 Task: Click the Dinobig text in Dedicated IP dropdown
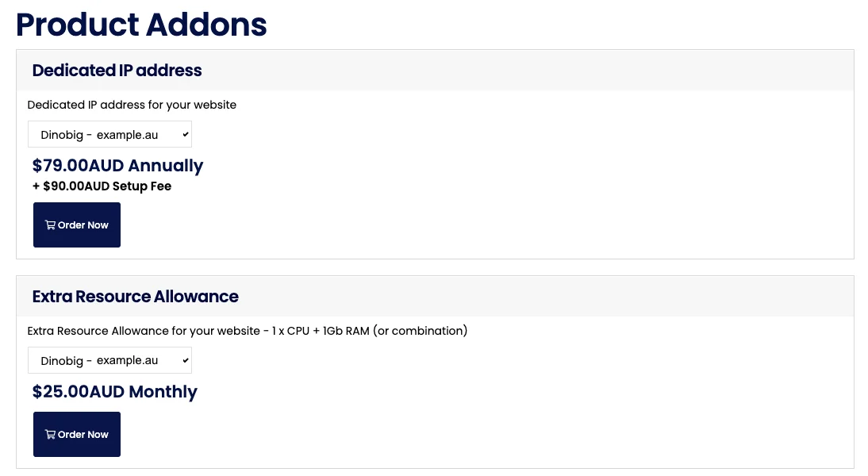click(x=62, y=135)
